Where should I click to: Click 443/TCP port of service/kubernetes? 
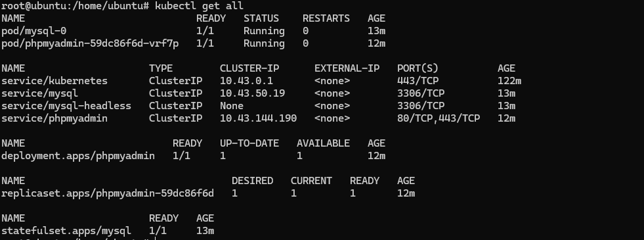(418, 81)
